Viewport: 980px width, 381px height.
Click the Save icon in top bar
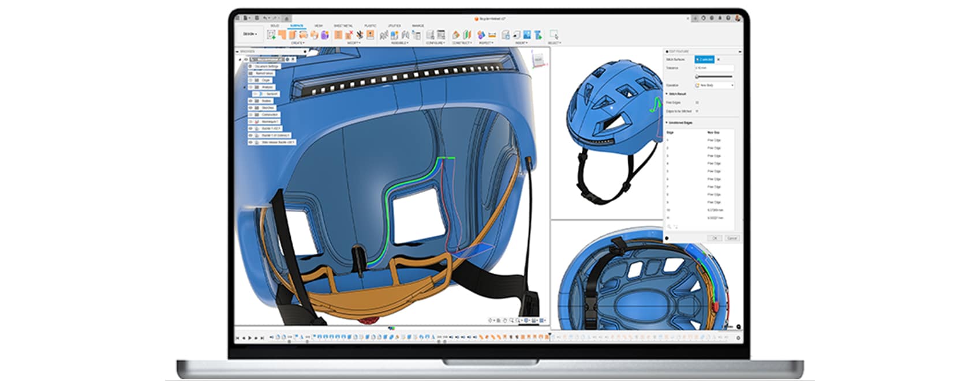(x=257, y=18)
